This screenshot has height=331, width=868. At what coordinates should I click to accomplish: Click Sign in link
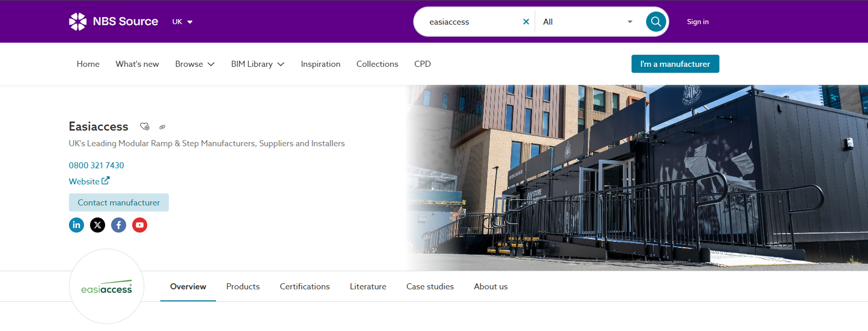point(698,22)
